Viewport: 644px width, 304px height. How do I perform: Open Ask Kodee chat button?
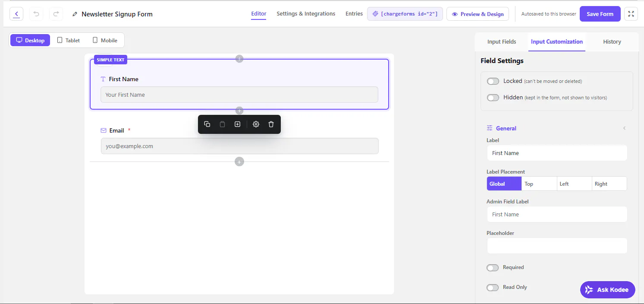[608, 290]
